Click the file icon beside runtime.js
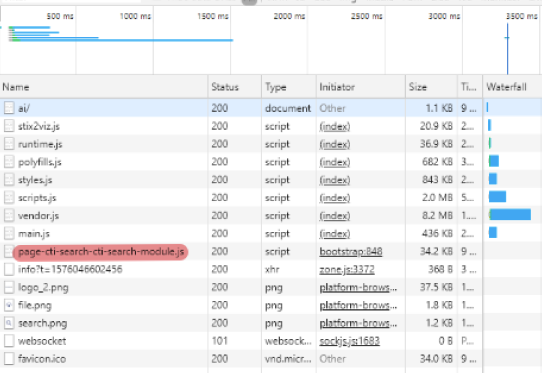Screen dimensions: 542x373 pos(9,144)
